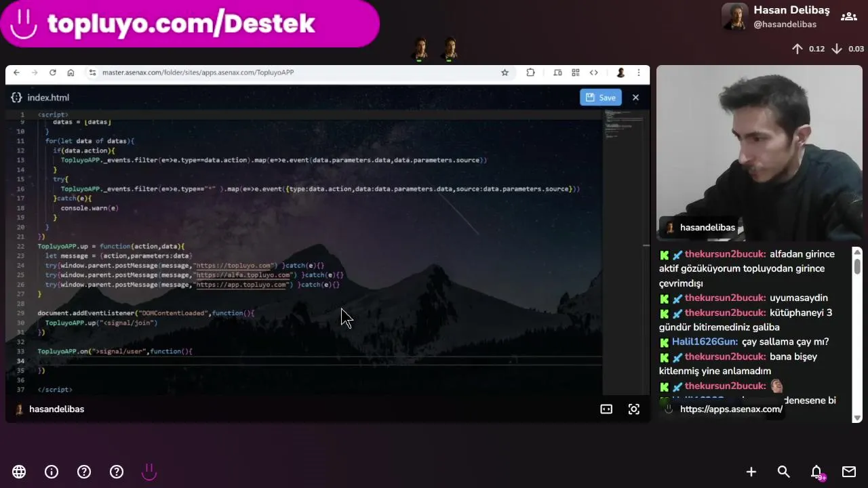The height and width of the screenshot is (488, 868).
Task: Go forward in the shared browser
Action: pyautogui.click(x=34, y=73)
